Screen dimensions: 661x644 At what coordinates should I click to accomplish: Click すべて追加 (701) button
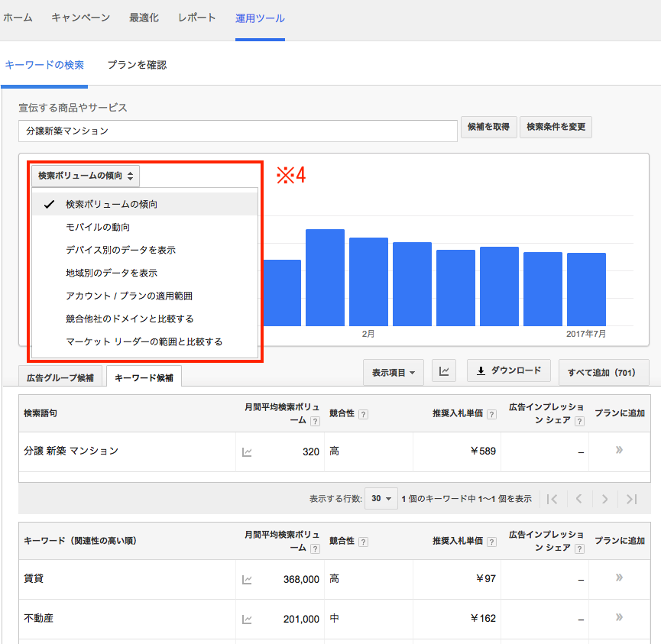tap(604, 373)
